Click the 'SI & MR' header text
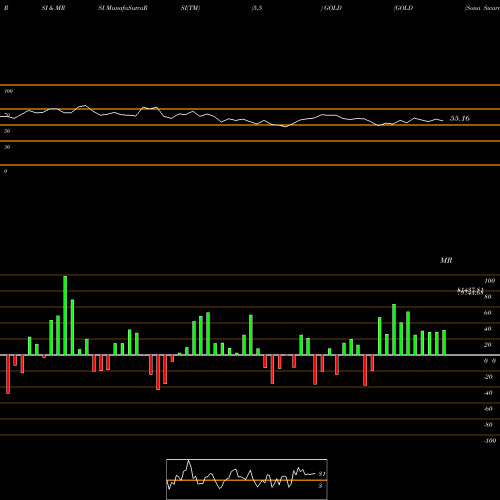Image resolution: width=500 pixels, height=500 pixels. click(x=53, y=8)
